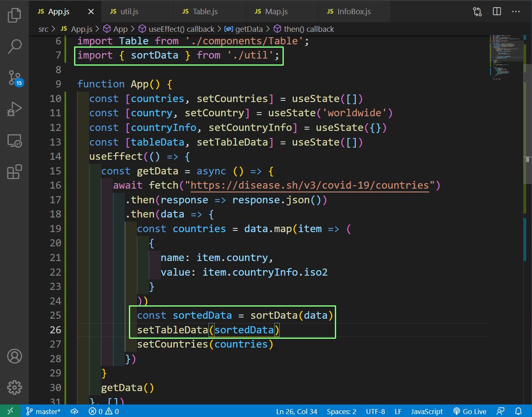Click line number 9 in gutter
The height and width of the screenshot is (417, 532).
pos(59,84)
